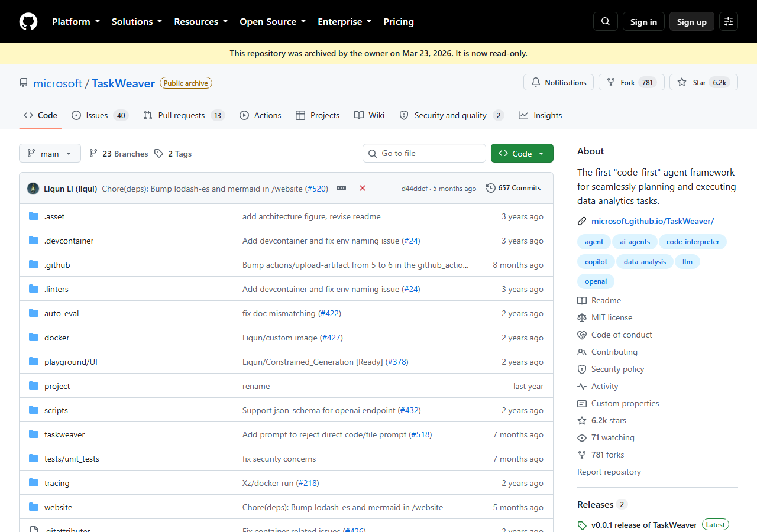Open the TaskWeaver repository name link
The image size is (757, 532).
(x=123, y=83)
